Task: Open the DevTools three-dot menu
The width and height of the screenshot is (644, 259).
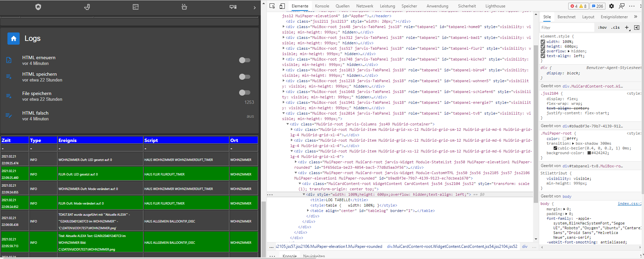Action: click(632, 6)
